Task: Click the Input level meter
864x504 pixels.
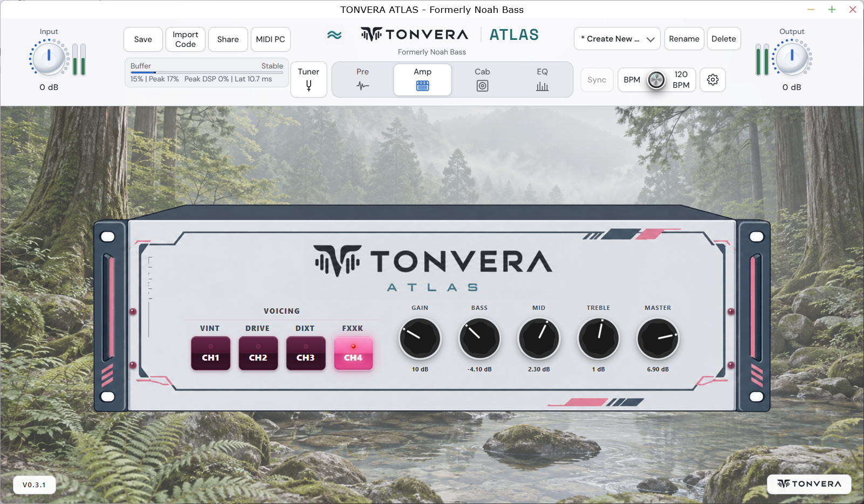Action: tap(79, 59)
